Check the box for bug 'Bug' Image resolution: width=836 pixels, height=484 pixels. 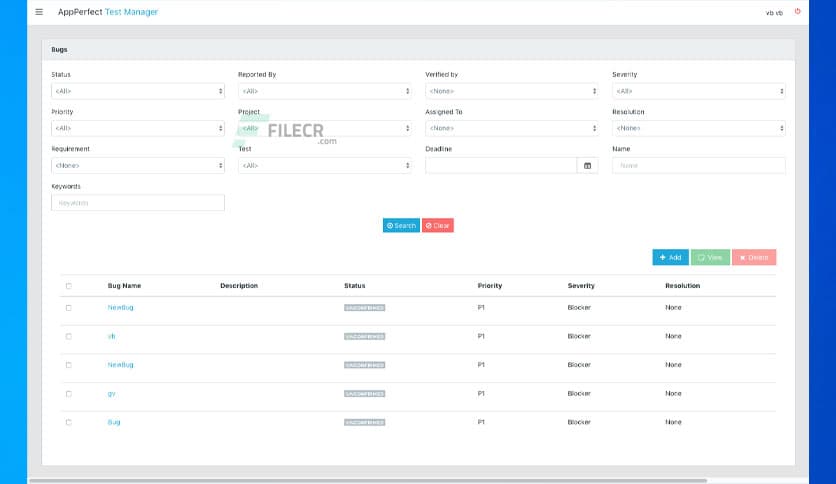(x=68, y=423)
